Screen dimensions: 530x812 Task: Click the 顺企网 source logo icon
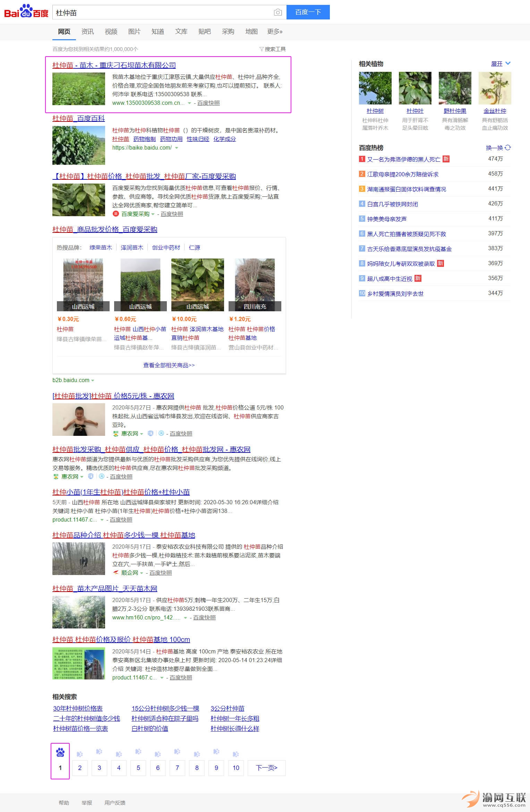point(116,573)
